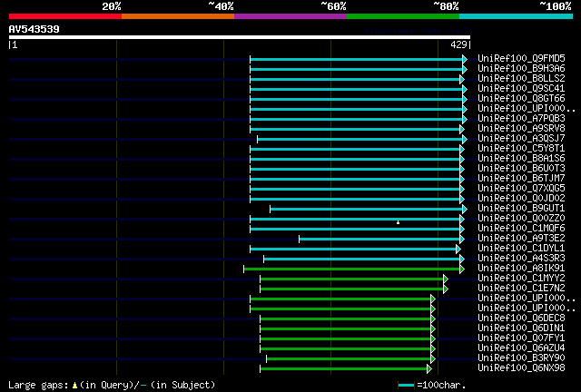This screenshot has height=392, width=581.
Task: Click the arrowhead of the UniRef100_A8IK91 alignment
Action: pos(462,269)
